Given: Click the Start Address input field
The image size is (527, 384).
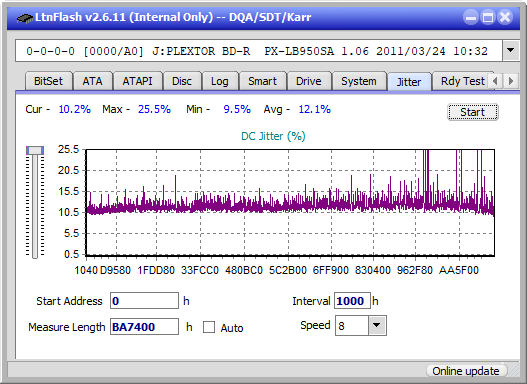Looking at the screenshot, I should pos(144,301).
